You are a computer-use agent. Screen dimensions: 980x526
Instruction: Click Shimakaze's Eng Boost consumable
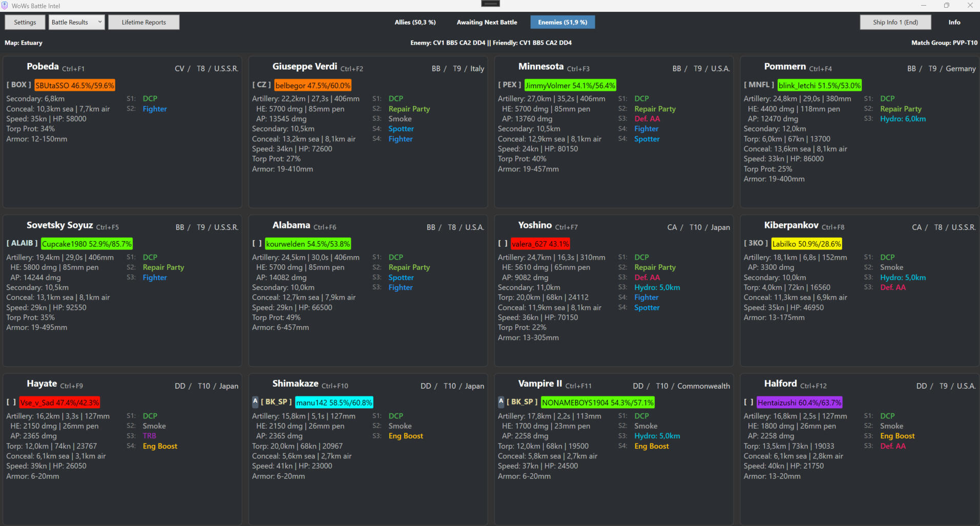(406, 436)
